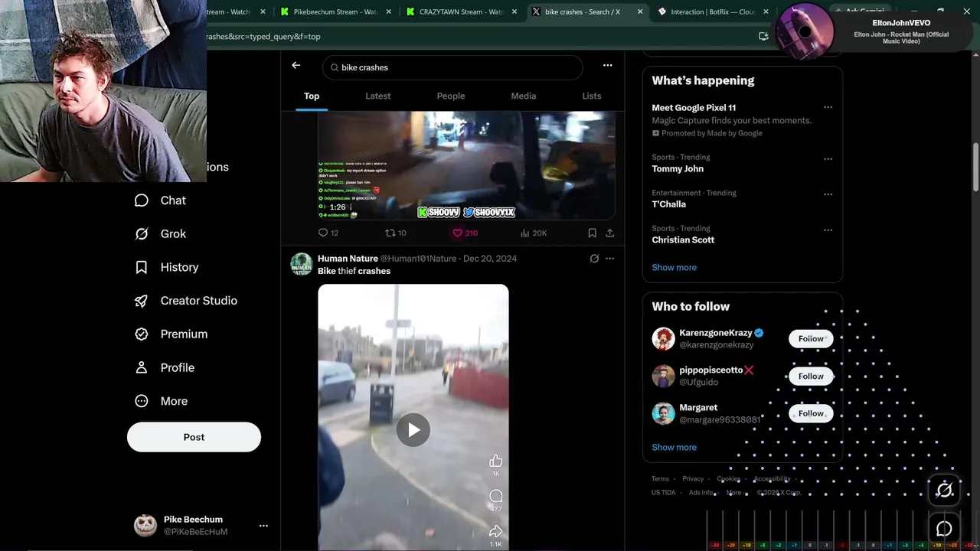The width and height of the screenshot is (980, 551).
Task: Open the night street video thumbnail
Action: (466, 165)
